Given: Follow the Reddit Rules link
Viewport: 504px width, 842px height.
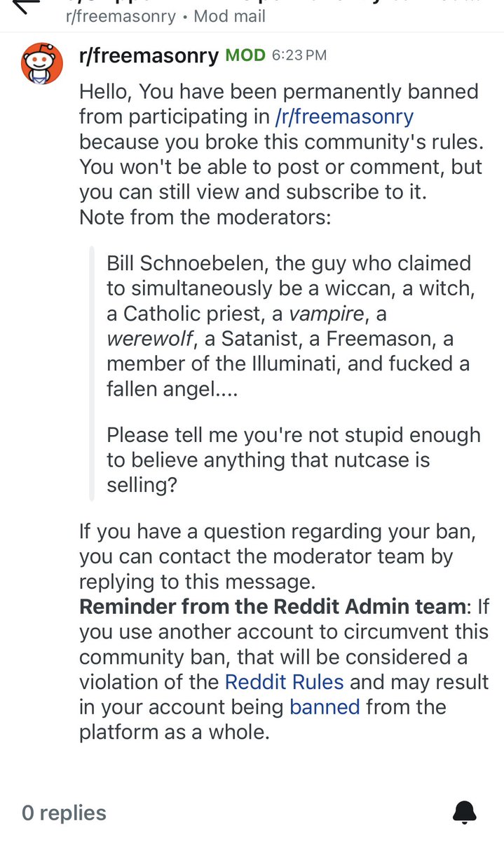Looking at the screenshot, I should point(284,681).
